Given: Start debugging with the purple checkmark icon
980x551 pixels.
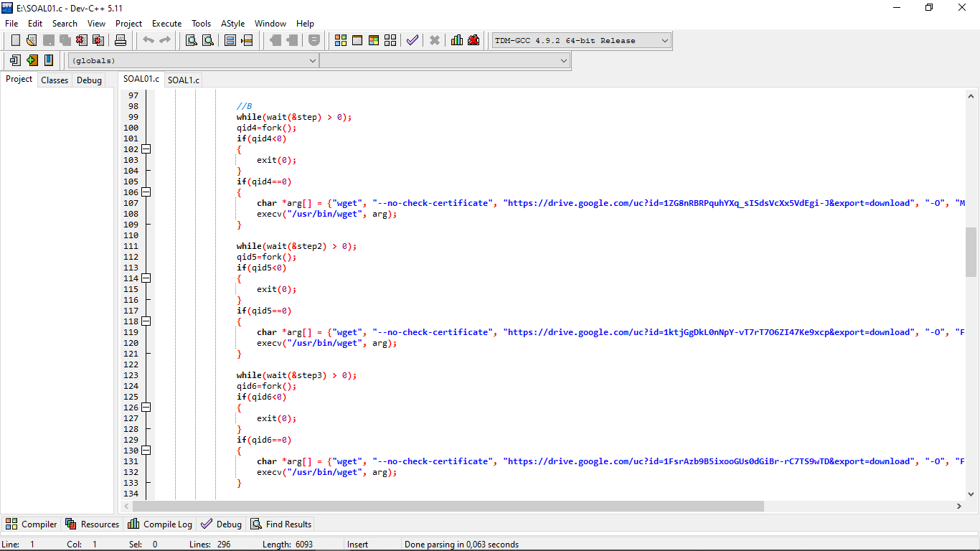Looking at the screenshot, I should click(412, 40).
